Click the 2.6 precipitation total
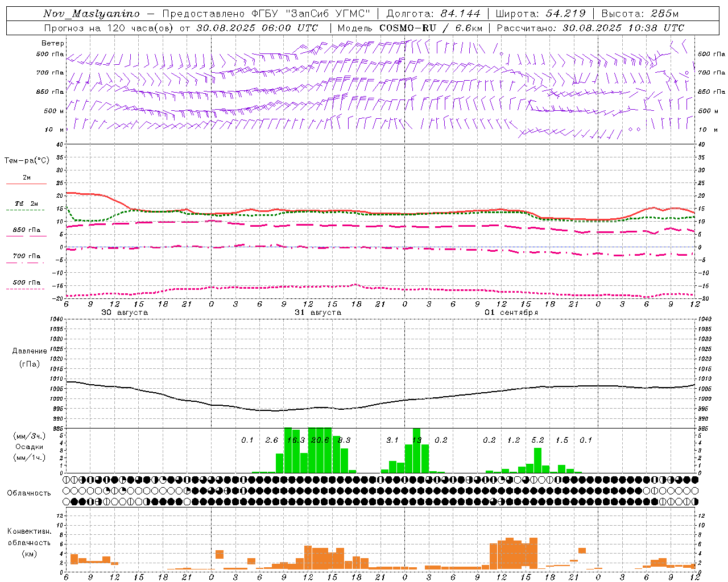This screenshot has width=728, height=582. coord(272,440)
